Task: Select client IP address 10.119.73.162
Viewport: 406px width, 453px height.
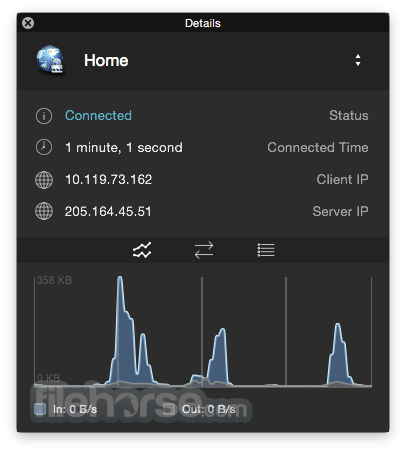Action: point(108,180)
